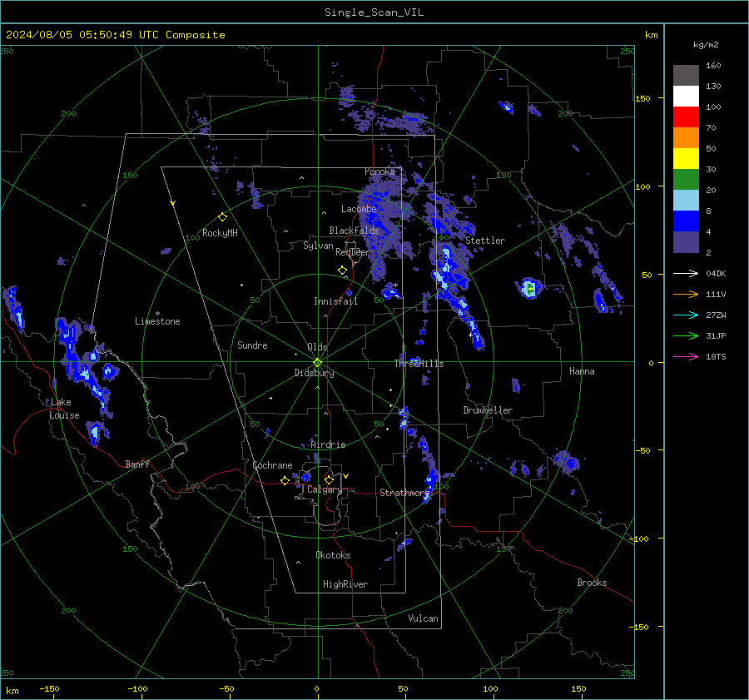Click the green 31JP arrow in legend
Viewport: 749px width, 700px height.
coord(686,336)
